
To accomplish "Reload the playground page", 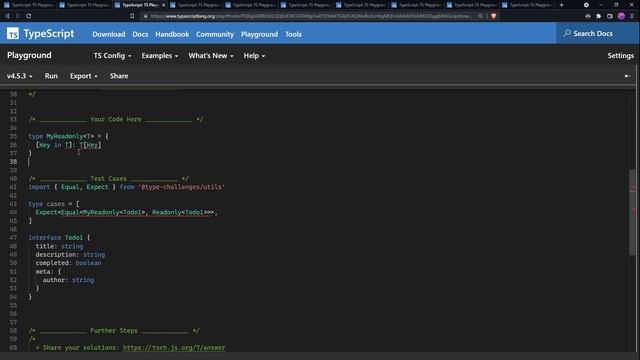I will click(29, 16).
